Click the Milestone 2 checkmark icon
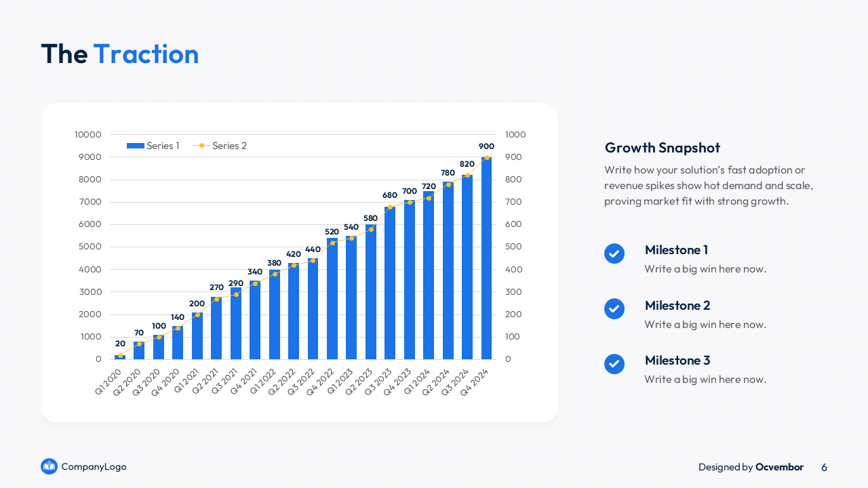This screenshot has height=488, width=868. click(614, 309)
